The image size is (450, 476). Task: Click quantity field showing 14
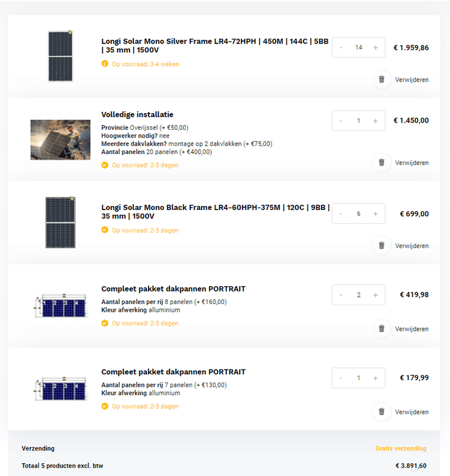(358, 48)
